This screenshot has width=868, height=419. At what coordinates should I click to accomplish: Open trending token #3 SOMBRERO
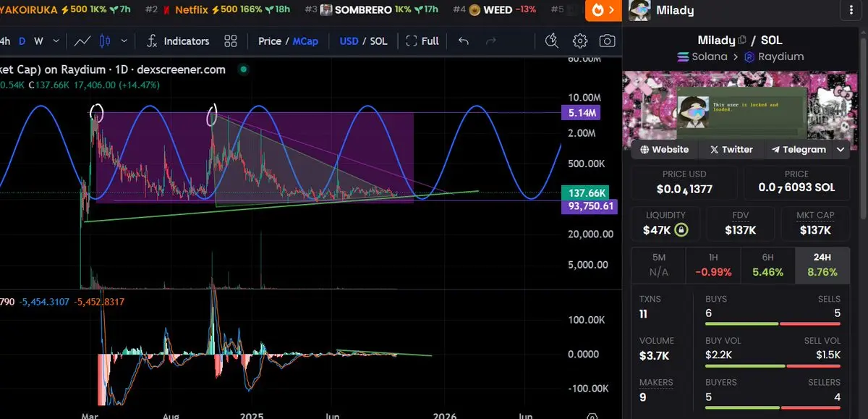[x=372, y=10]
